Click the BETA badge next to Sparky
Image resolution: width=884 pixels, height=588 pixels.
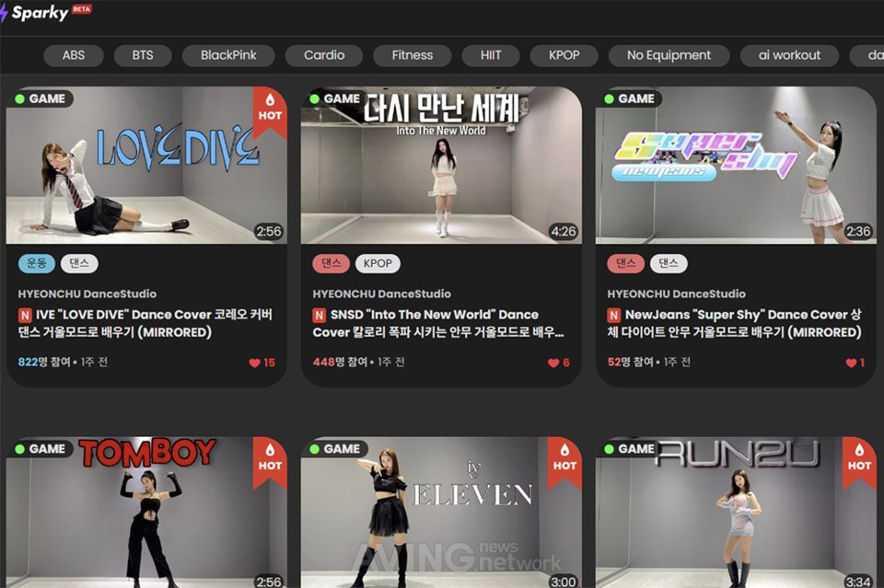point(82,9)
